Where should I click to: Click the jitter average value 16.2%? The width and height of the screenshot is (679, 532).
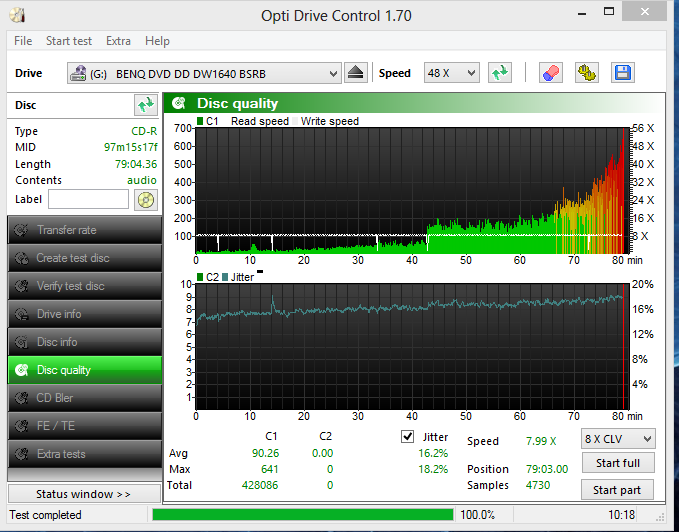[x=433, y=453]
